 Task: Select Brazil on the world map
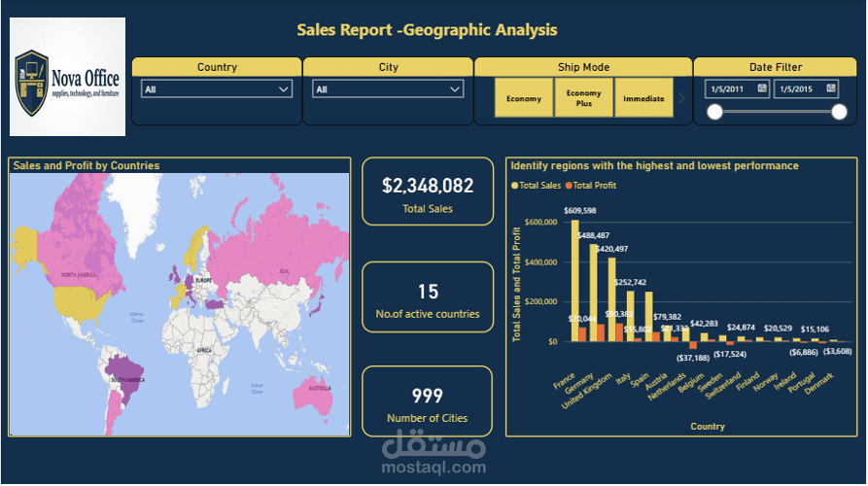(125, 371)
